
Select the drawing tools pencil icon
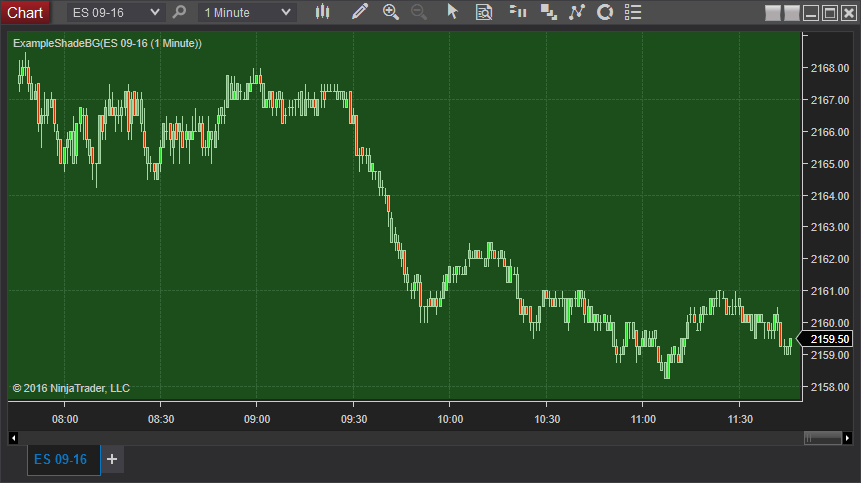(360, 12)
